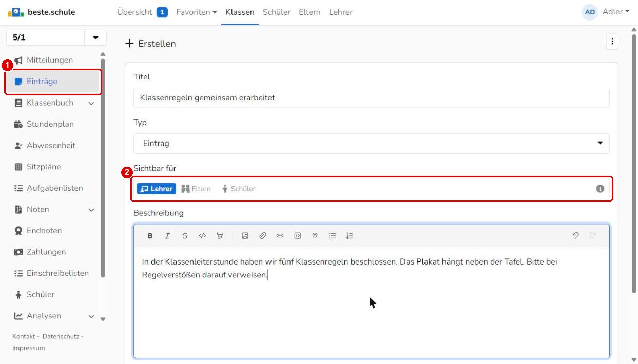This screenshot has height=364, width=638.
Task: Apply inline code formatting
Action: point(202,236)
